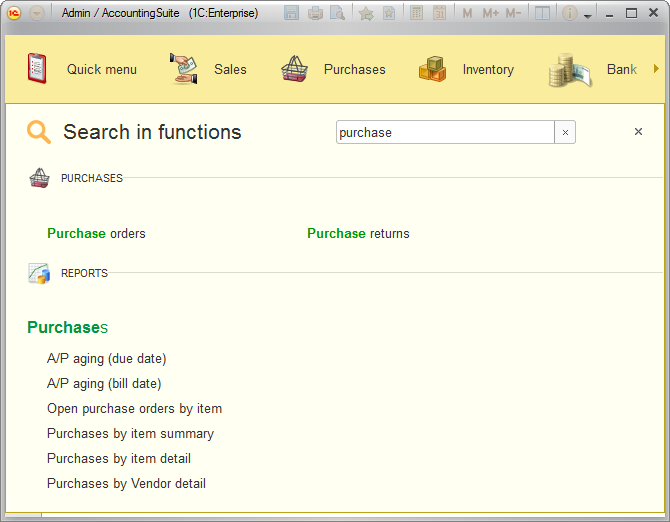Screen dimensions: 670x522
Task: Open the 1C main menu logo
Action: pos(14,13)
